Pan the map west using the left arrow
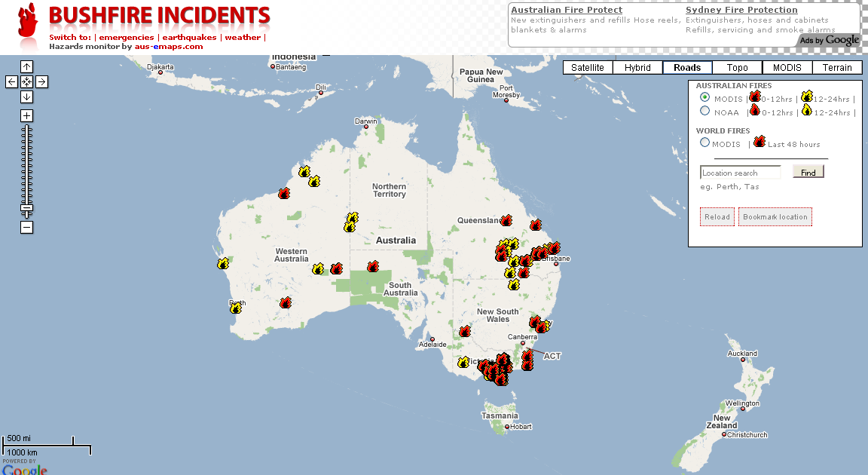The image size is (868, 475). point(11,81)
